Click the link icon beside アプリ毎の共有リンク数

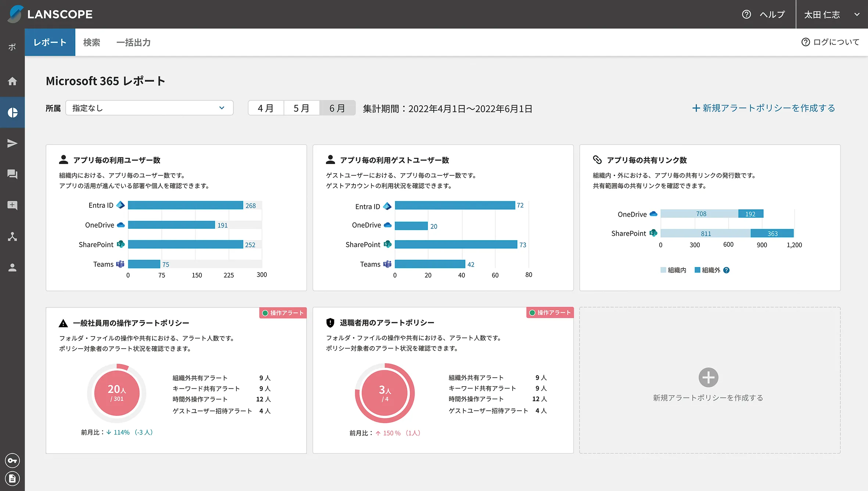(597, 160)
